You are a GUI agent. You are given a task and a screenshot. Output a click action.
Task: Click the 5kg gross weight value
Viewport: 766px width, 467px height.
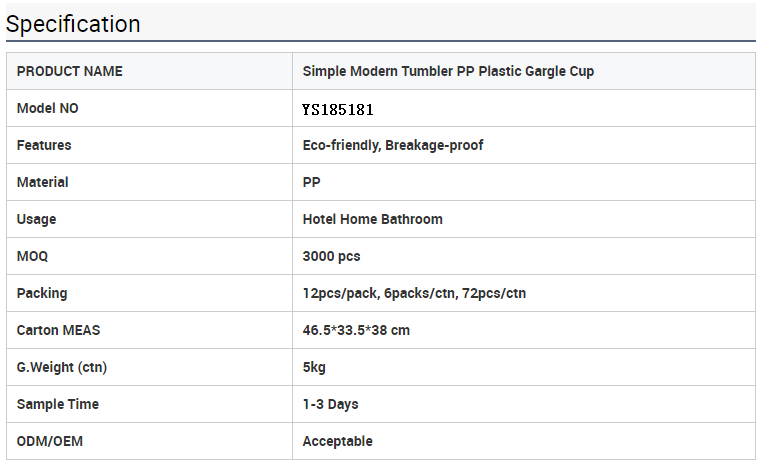click(314, 367)
